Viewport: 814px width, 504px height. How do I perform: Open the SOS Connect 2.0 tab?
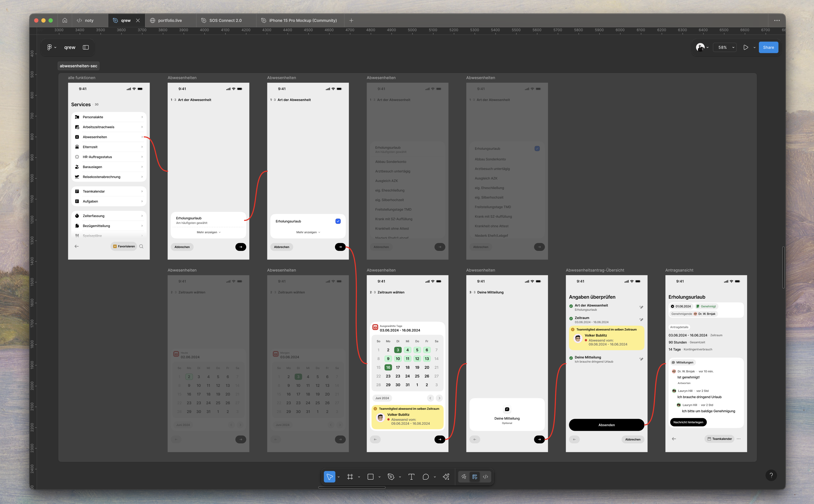point(225,20)
